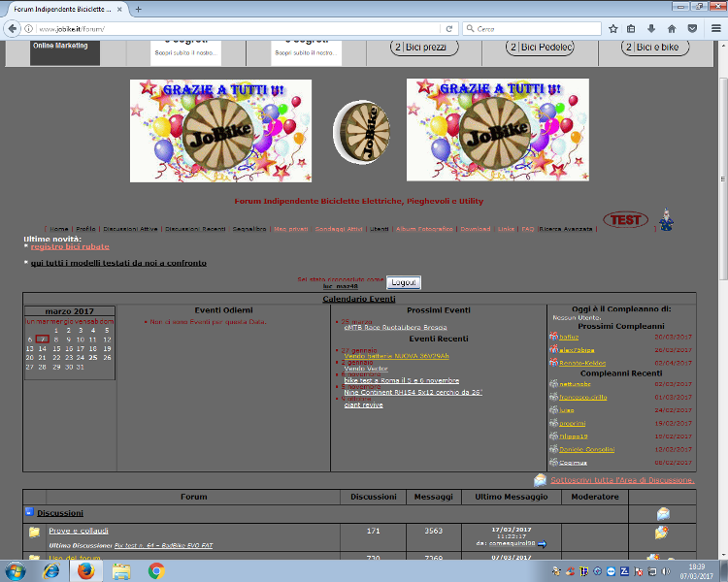
Task: Open Ricerca Avanzata menu link
Action: coord(566,229)
